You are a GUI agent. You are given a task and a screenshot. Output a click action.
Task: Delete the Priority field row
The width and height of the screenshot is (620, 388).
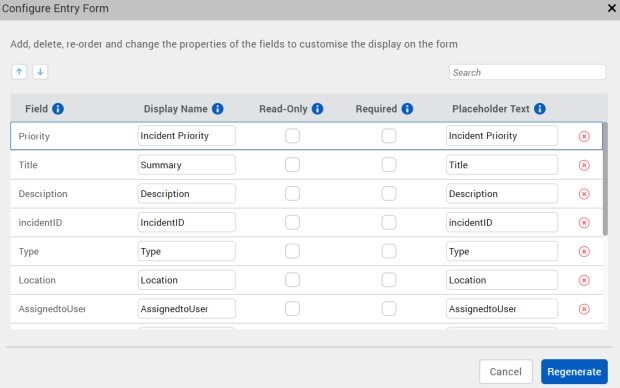[584, 136]
